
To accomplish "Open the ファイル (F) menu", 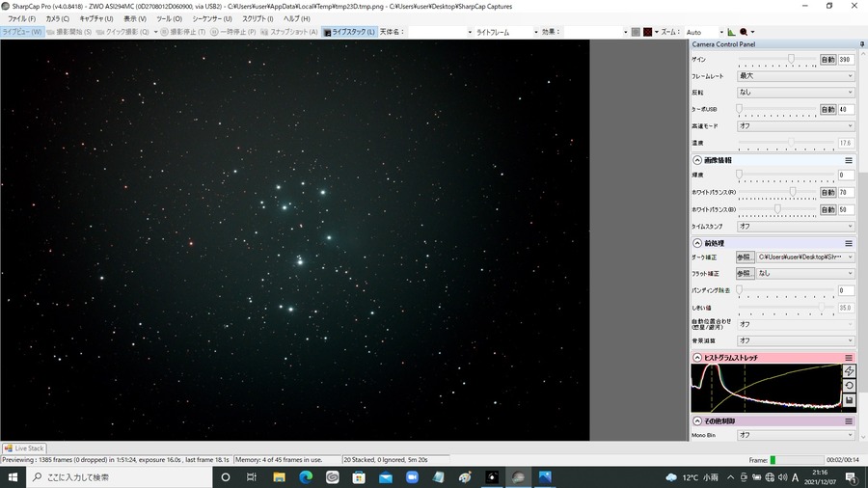I will [x=21, y=19].
